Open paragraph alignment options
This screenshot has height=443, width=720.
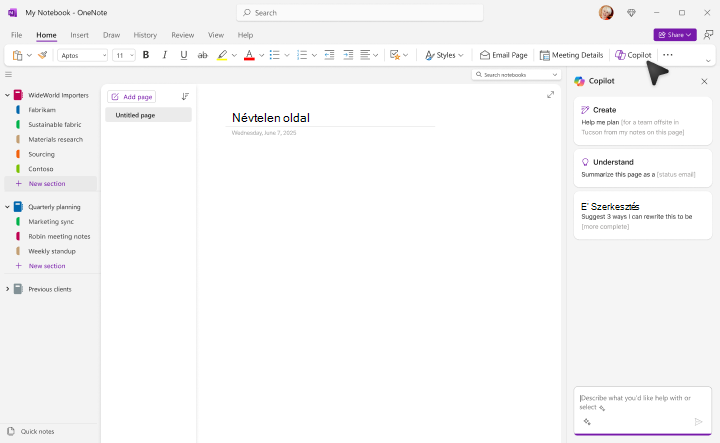369,55
